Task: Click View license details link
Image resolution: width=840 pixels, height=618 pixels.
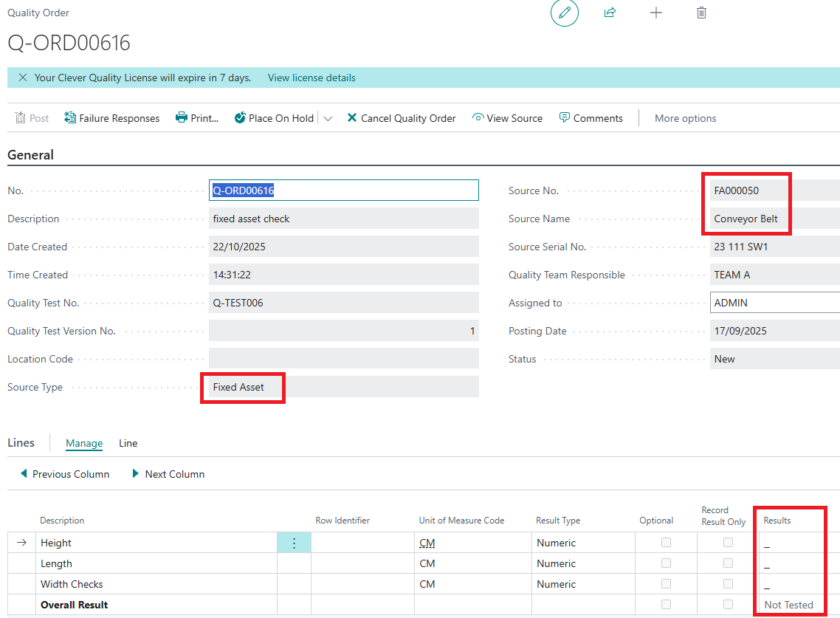Action: point(311,78)
